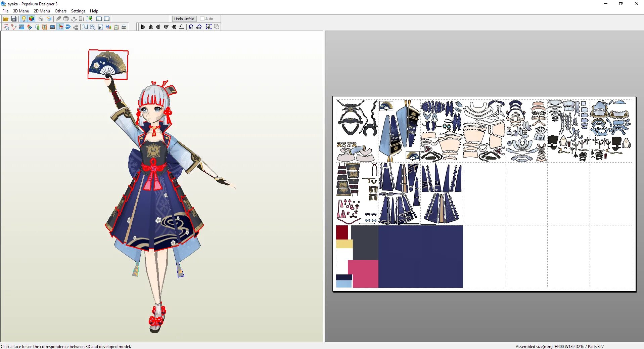Image resolution: width=644 pixels, height=349 pixels.
Task: Click the gray redo arrow icon
Action: click(x=76, y=27)
